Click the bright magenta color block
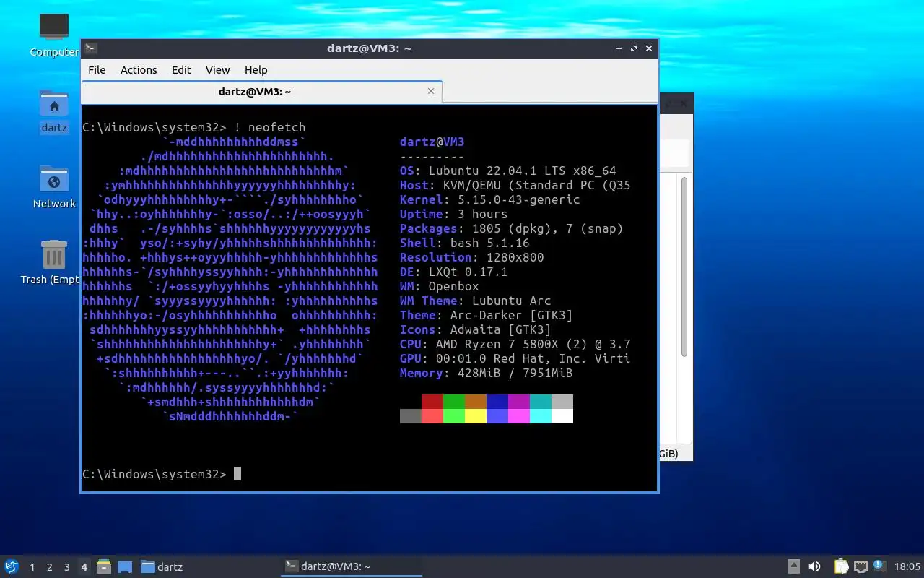 (519, 416)
